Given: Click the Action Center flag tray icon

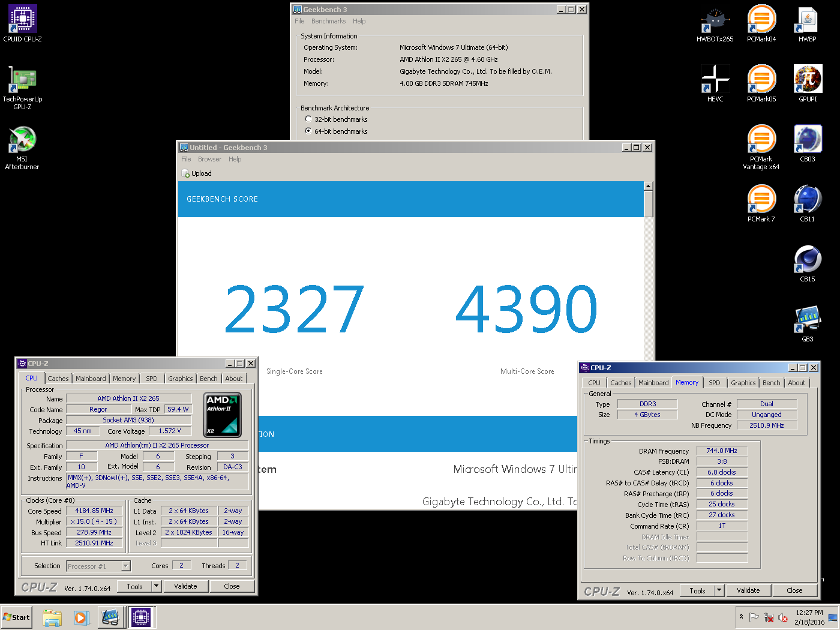Looking at the screenshot, I should coord(754,617).
